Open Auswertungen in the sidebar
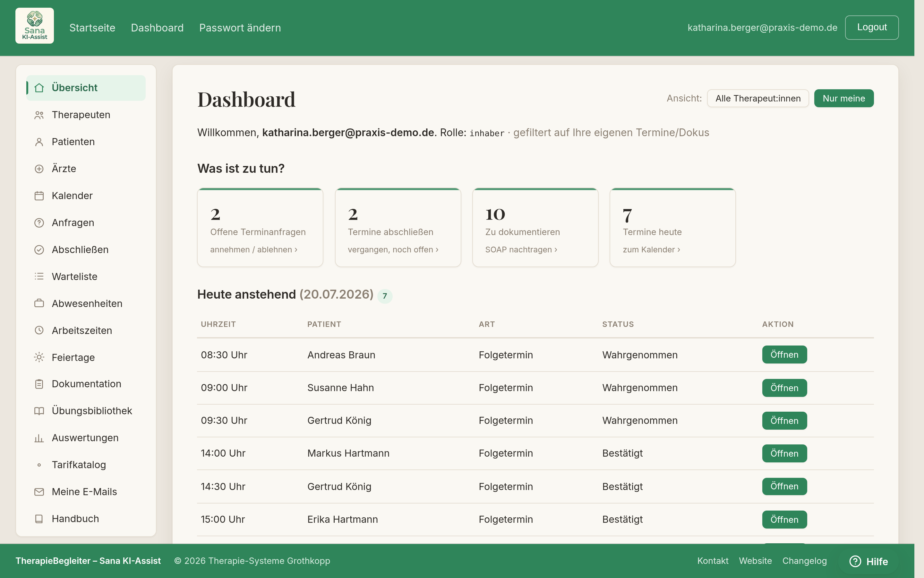Image resolution: width=924 pixels, height=578 pixels. pyautogui.click(x=86, y=438)
